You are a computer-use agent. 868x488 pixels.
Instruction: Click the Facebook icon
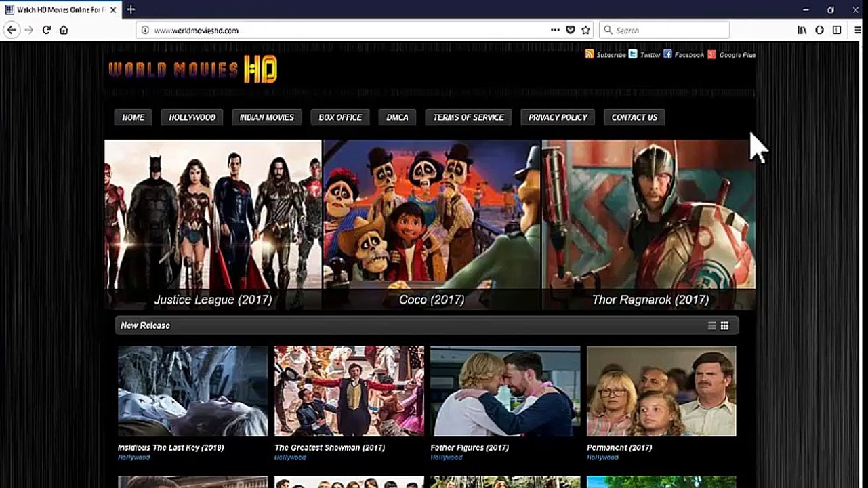(x=667, y=54)
